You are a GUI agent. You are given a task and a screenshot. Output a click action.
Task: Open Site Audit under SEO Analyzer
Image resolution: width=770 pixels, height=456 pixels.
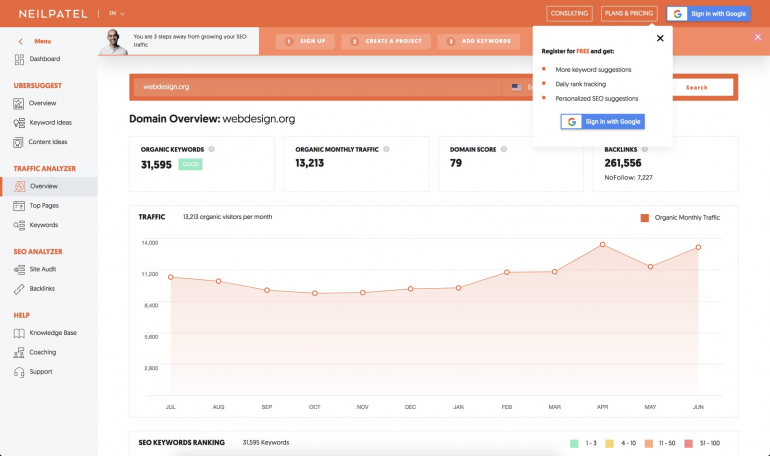(43, 269)
